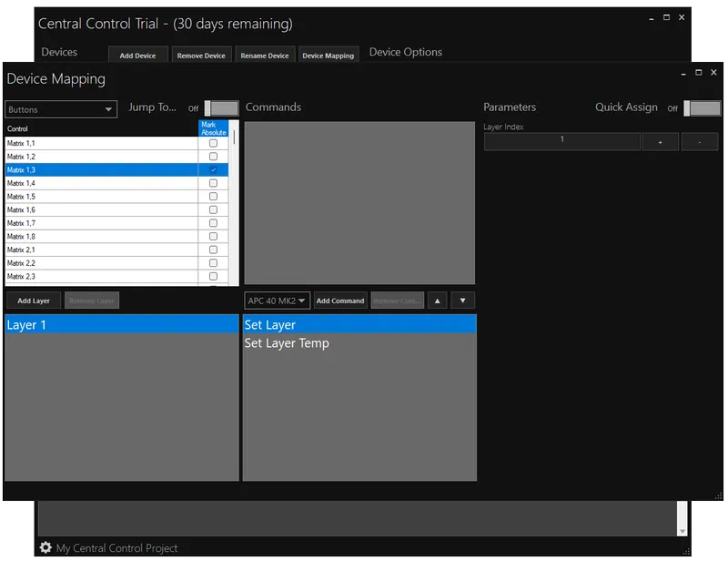Select the Matrix 1,4 control row
The width and height of the screenshot is (728, 561).
click(x=101, y=183)
